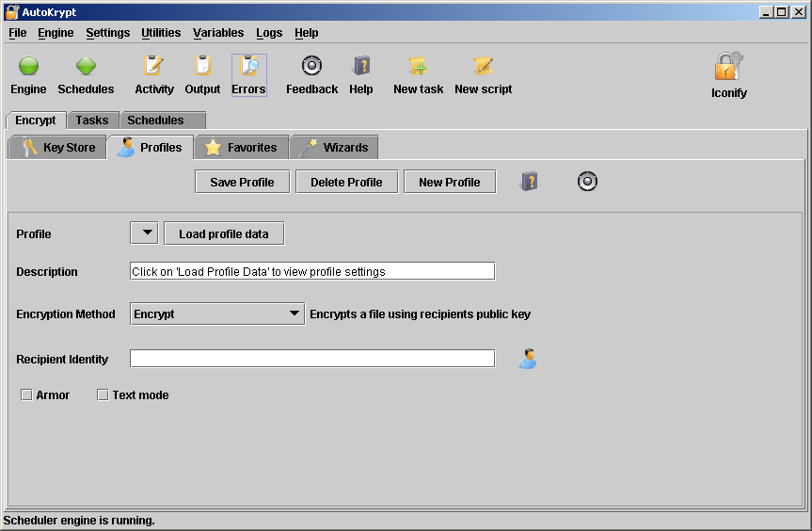Switch to the Schedules tab
The image size is (812, 531).
click(163, 121)
